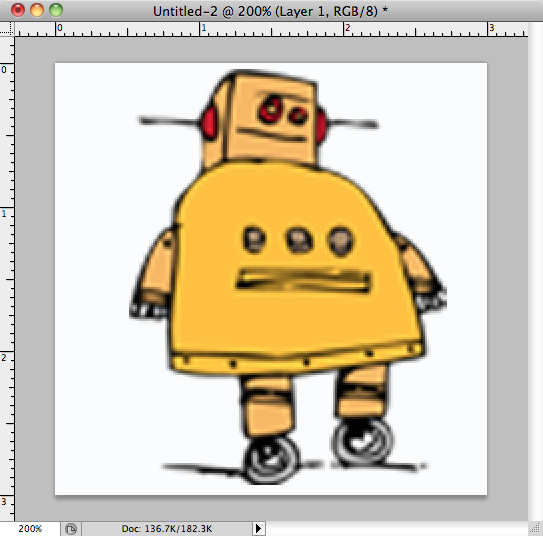This screenshot has height=536, width=543.
Task: Click the Untitled-2 @ 200% title text
Action: coord(270,11)
